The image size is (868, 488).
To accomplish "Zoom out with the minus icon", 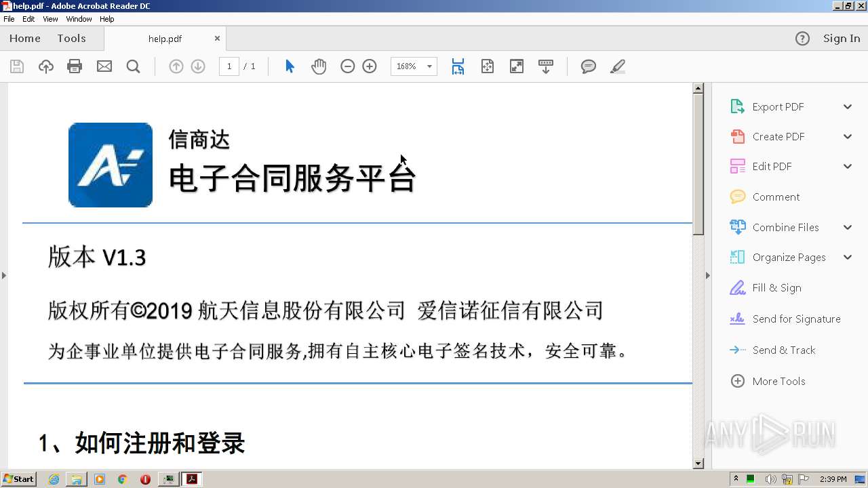I will coord(348,66).
